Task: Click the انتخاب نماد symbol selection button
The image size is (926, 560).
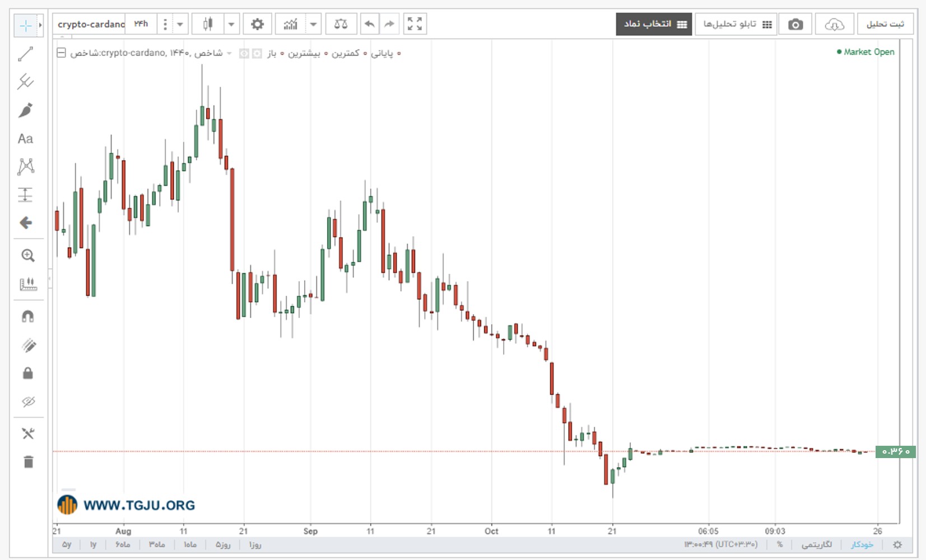Action: pos(654,24)
